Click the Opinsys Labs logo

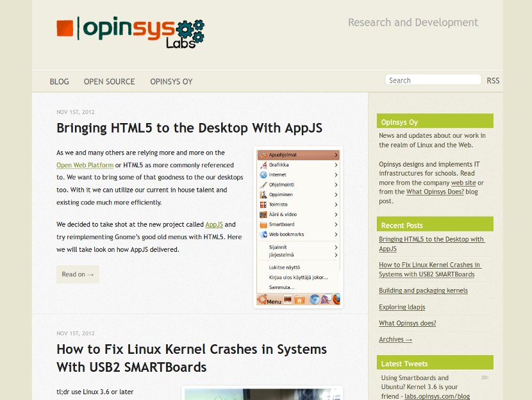pos(131,33)
